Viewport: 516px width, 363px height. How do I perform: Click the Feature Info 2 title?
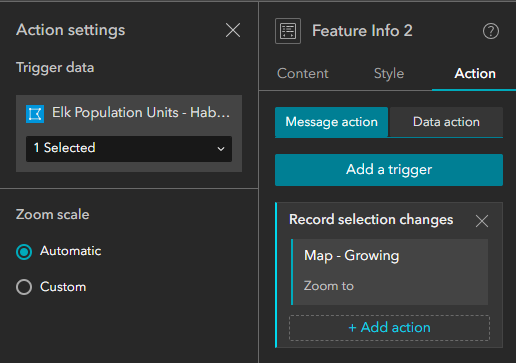[362, 31]
